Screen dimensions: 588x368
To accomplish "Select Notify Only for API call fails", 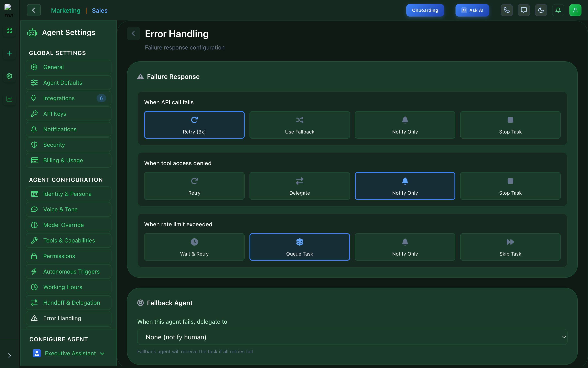I will pyautogui.click(x=405, y=125).
